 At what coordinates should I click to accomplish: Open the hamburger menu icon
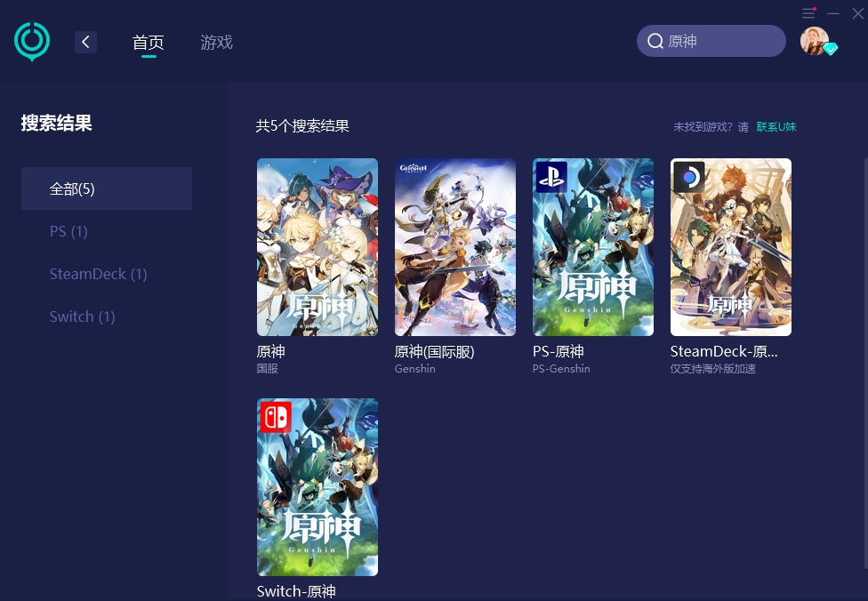coord(808,13)
